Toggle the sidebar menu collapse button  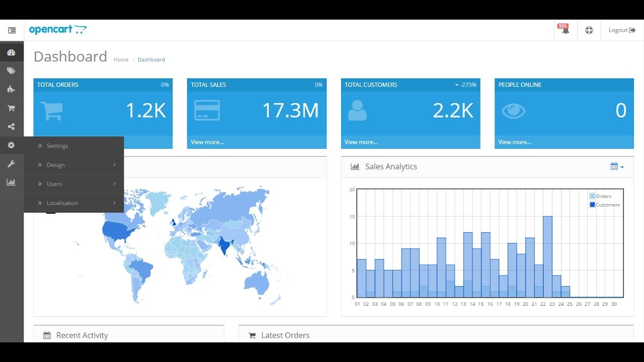[12, 30]
